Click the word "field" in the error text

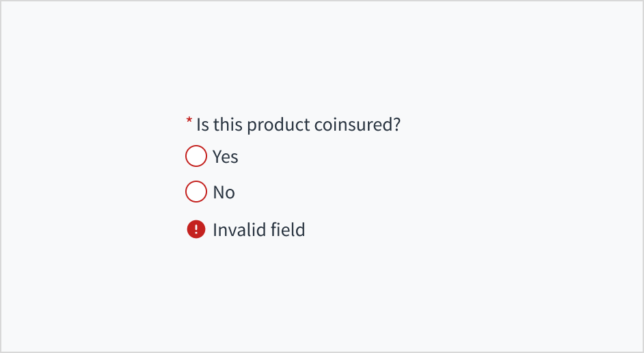(288, 230)
